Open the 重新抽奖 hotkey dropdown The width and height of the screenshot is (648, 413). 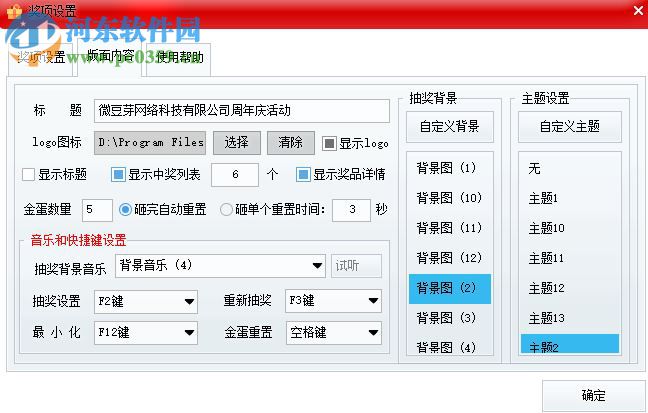tap(333, 301)
